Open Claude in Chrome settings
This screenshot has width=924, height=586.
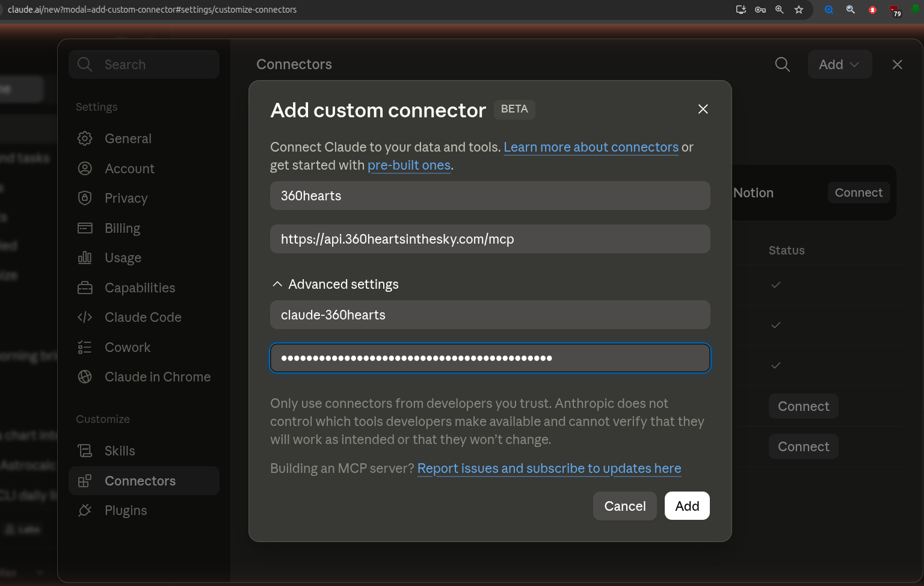point(144,377)
